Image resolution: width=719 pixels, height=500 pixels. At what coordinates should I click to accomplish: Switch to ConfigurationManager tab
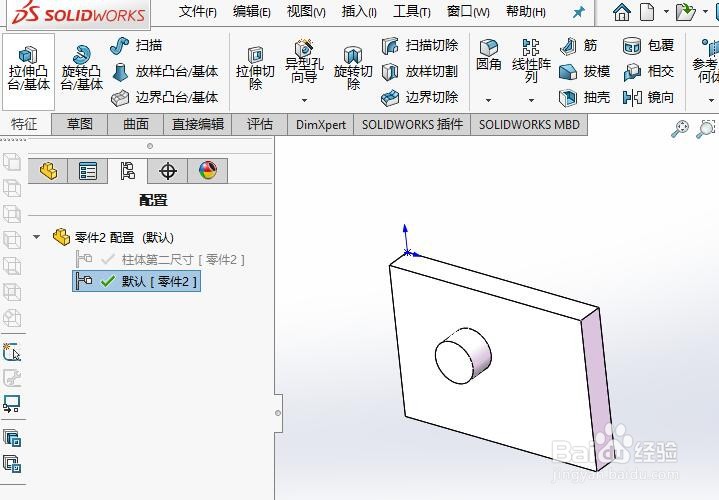[127, 171]
